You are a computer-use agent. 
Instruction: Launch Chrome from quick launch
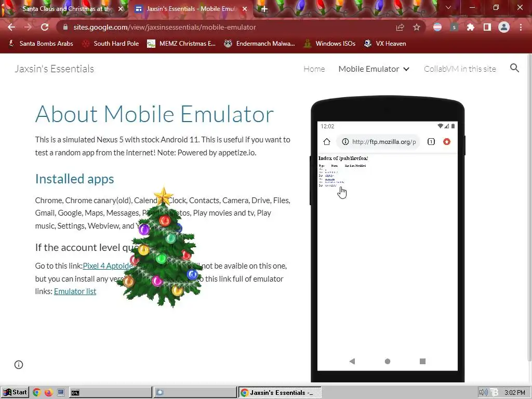coord(37,393)
